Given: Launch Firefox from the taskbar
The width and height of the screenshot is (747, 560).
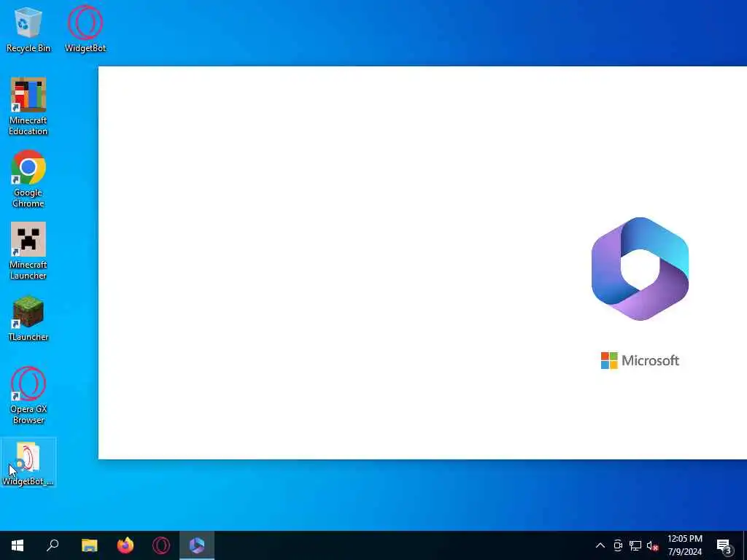Looking at the screenshot, I should tap(125, 545).
